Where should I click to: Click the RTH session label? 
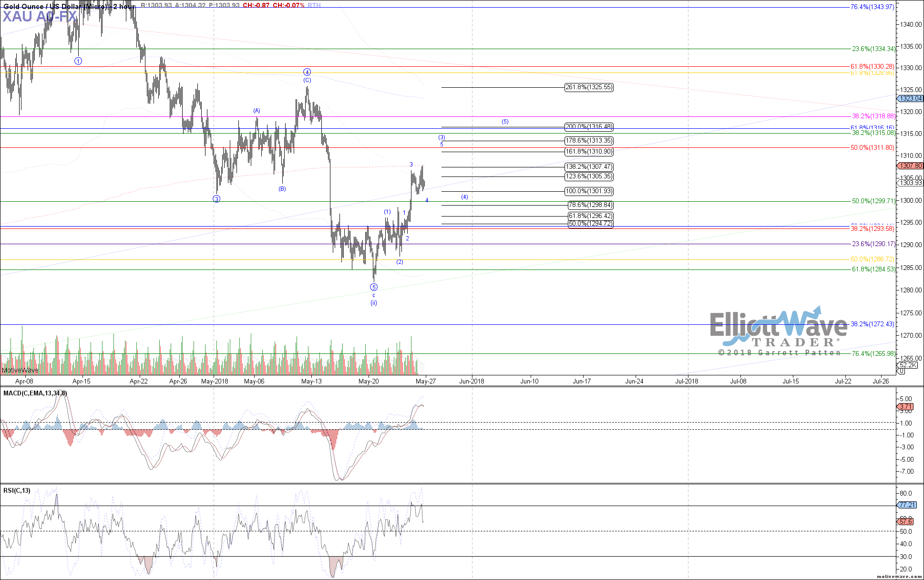point(314,5)
